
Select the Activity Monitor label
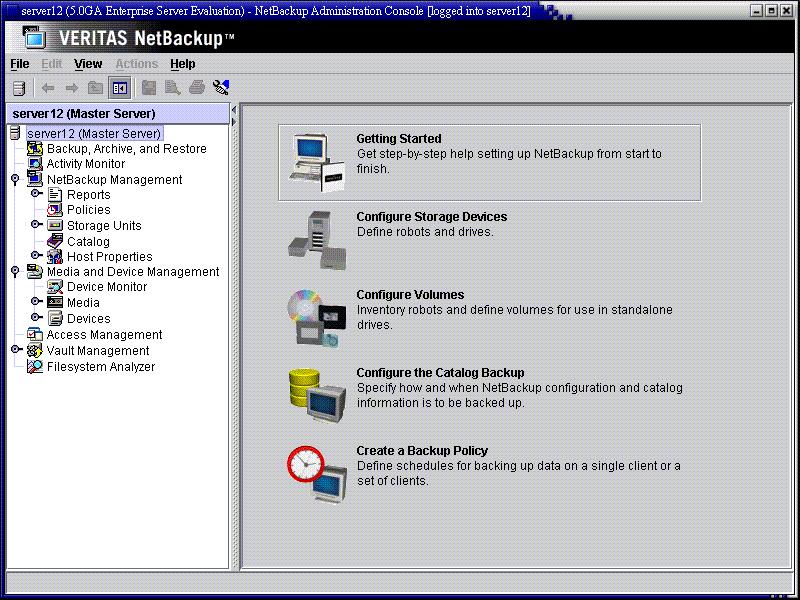point(86,164)
